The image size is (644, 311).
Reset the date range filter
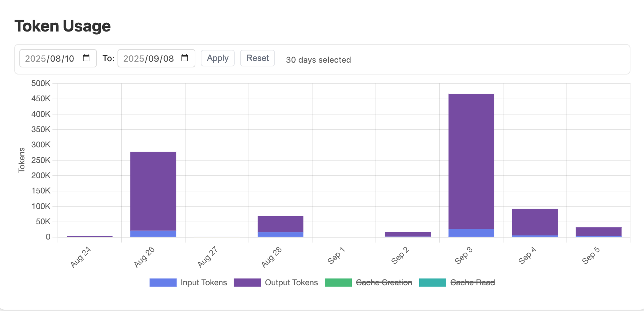(x=257, y=58)
